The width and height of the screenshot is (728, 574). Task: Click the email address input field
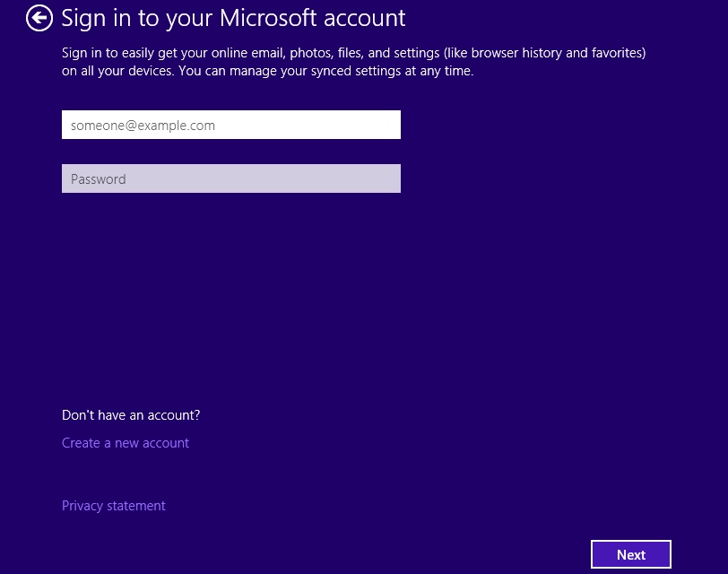click(x=231, y=125)
